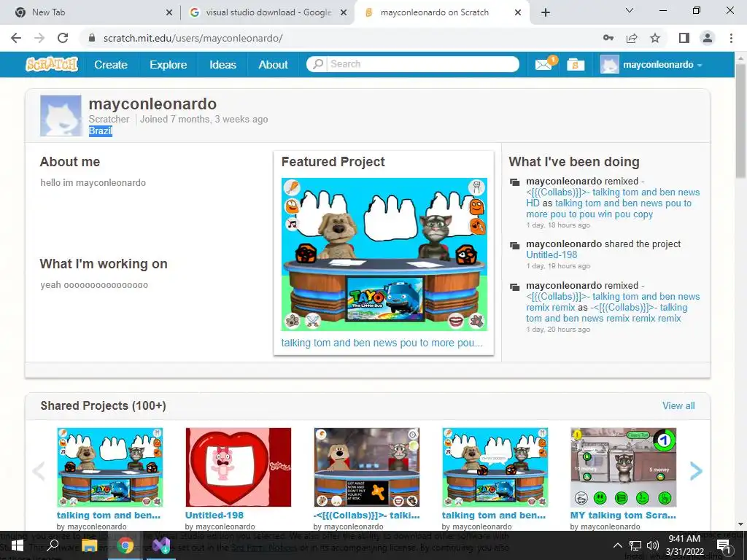
Task: Open the Ideas menu item
Action: pyautogui.click(x=223, y=65)
